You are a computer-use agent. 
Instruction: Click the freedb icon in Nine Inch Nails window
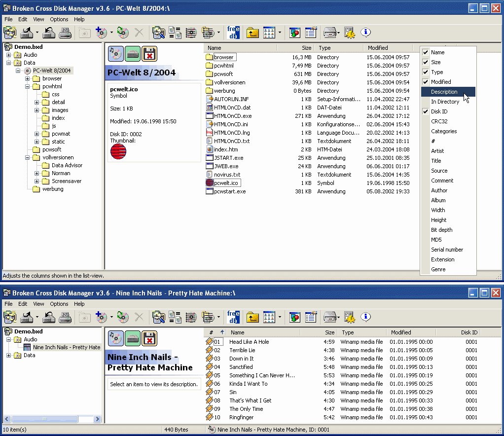(x=233, y=317)
